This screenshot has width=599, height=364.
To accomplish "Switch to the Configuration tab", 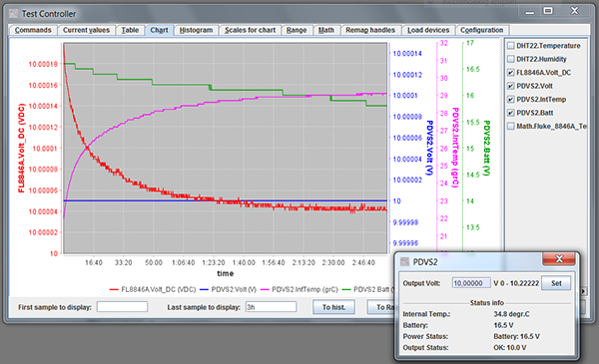I will pyautogui.click(x=482, y=30).
